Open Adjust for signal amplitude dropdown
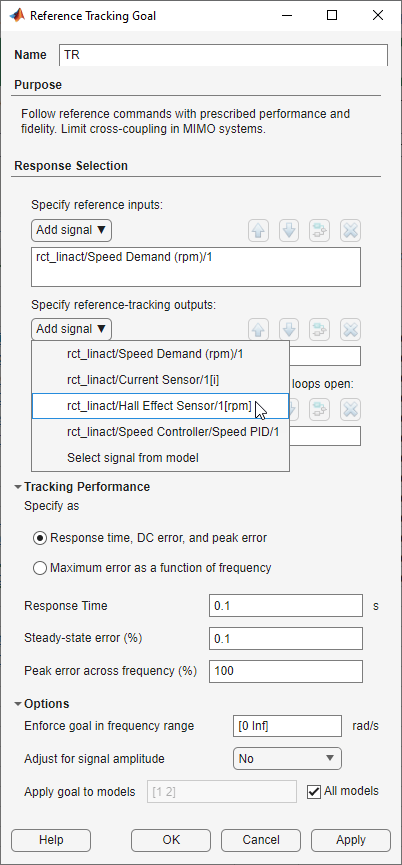 pyautogui.click(x=287, y=759)
